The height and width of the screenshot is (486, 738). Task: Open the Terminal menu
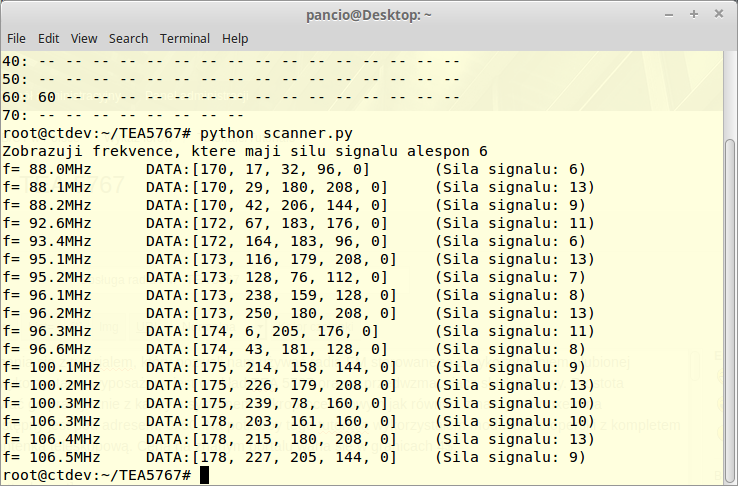coord(185,38)
